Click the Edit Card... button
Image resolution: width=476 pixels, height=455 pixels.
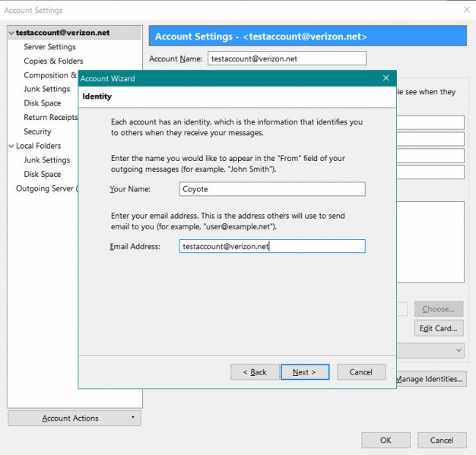tap(439, 328)
